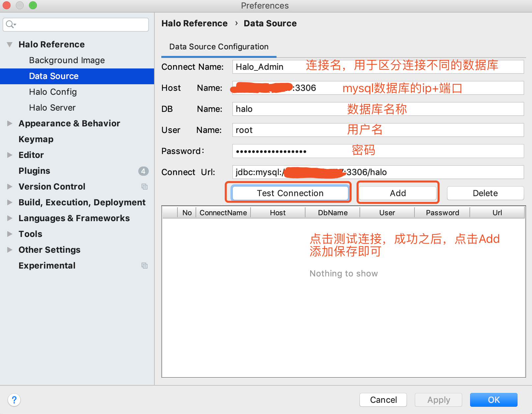Expand Build, Execution, Deployment section
Viewport: 532px width, 414px height.
(10, 202)
